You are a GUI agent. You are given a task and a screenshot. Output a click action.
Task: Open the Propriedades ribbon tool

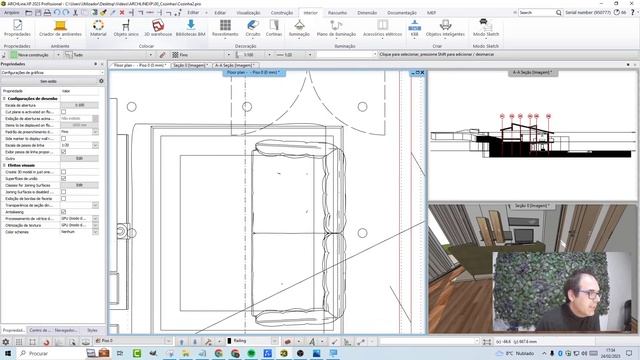pyautogui.click(x=17, y=28)
